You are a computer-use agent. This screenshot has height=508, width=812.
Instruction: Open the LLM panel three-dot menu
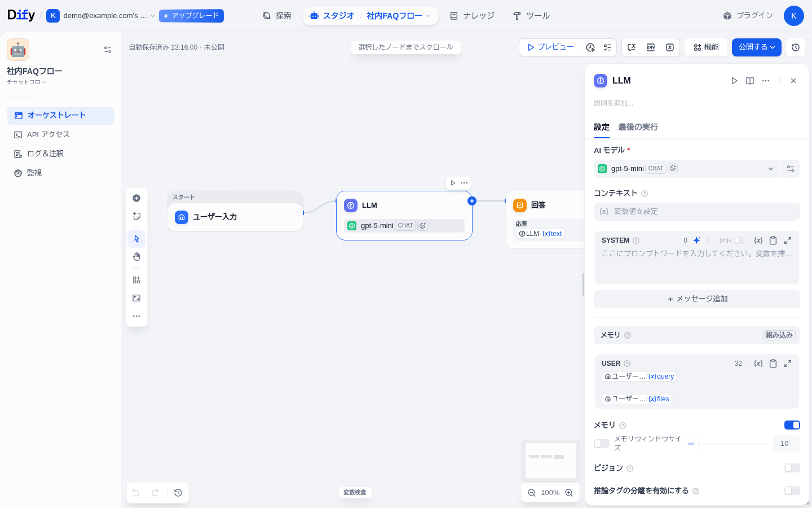(766, 81)
